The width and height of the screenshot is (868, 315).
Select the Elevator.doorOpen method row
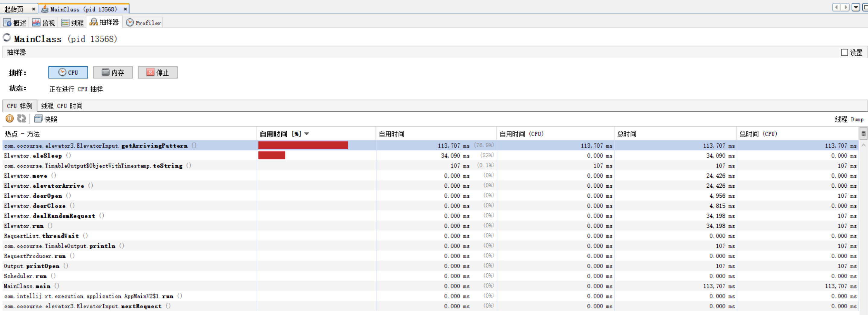(431, 196)
